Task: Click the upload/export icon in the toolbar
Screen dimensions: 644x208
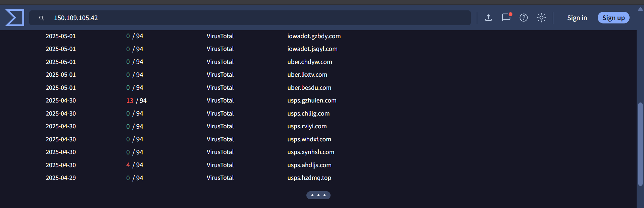Action: pos(489,18)
